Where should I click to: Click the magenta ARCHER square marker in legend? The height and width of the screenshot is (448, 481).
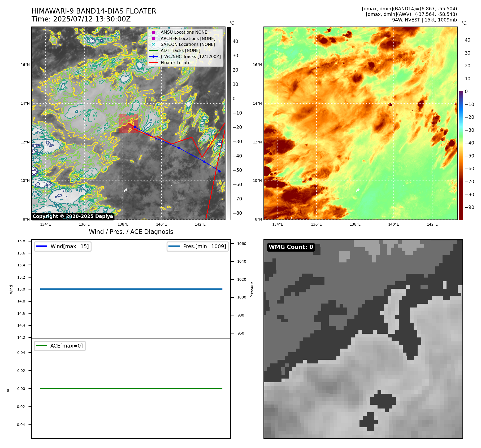(153, 38)
